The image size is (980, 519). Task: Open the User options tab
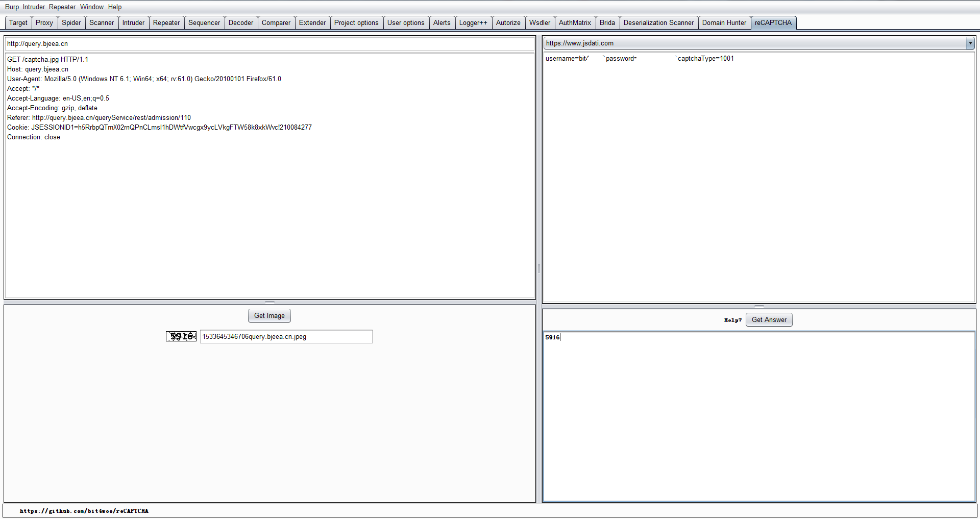406,22
